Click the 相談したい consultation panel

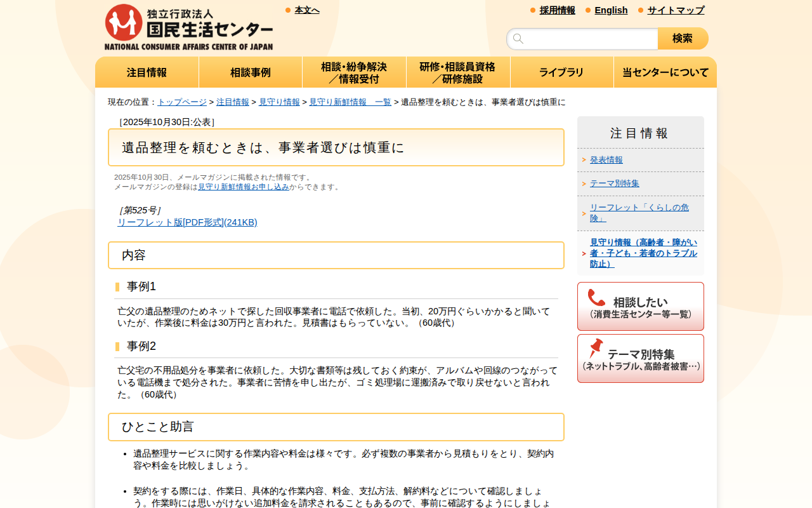pyautogui.click(x=640, y=306)
